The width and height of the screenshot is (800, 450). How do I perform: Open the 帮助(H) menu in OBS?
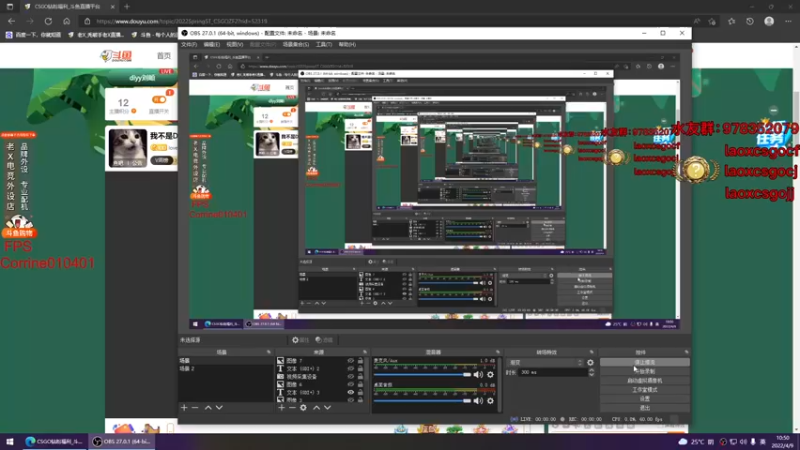coord(347,44)
